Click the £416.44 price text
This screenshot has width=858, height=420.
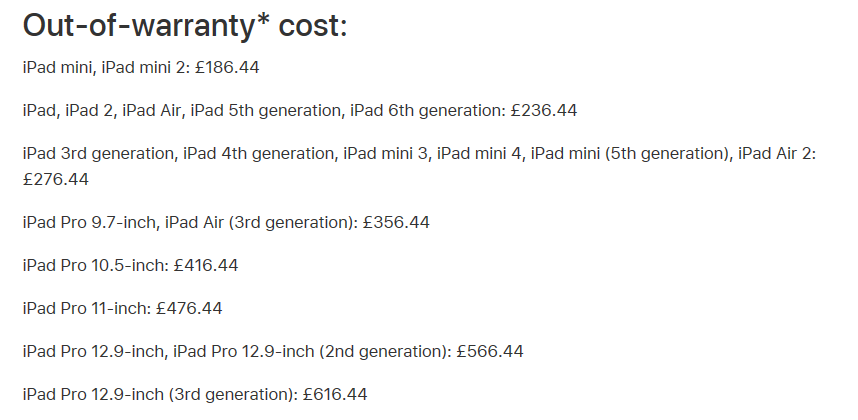click(x=206, y=265)
